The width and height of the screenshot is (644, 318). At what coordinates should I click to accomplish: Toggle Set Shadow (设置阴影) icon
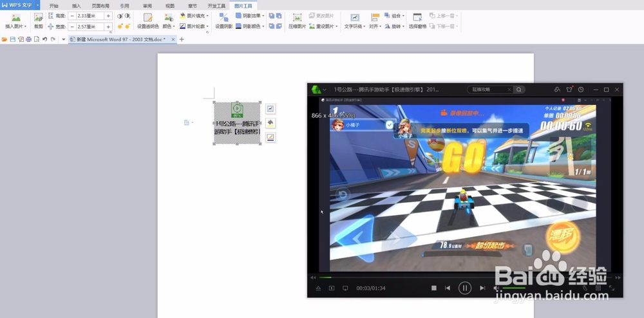click(x=224, y=17)
